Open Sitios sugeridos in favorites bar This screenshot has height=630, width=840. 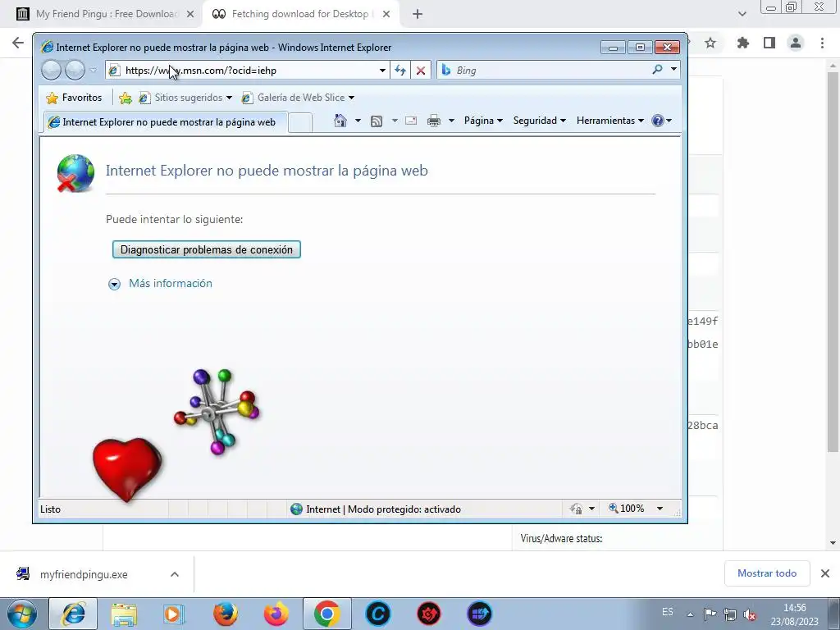[x=185, y=98]
